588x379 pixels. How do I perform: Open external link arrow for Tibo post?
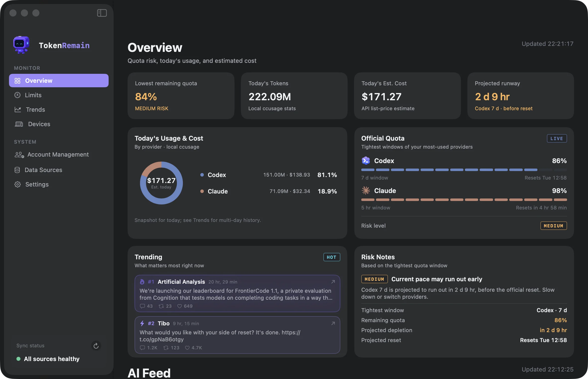333,323
